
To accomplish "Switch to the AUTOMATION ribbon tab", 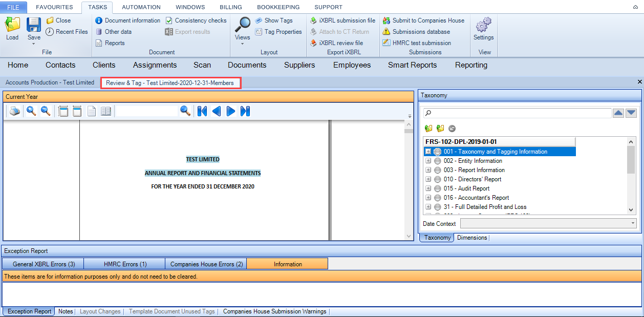I will (141, 7).
